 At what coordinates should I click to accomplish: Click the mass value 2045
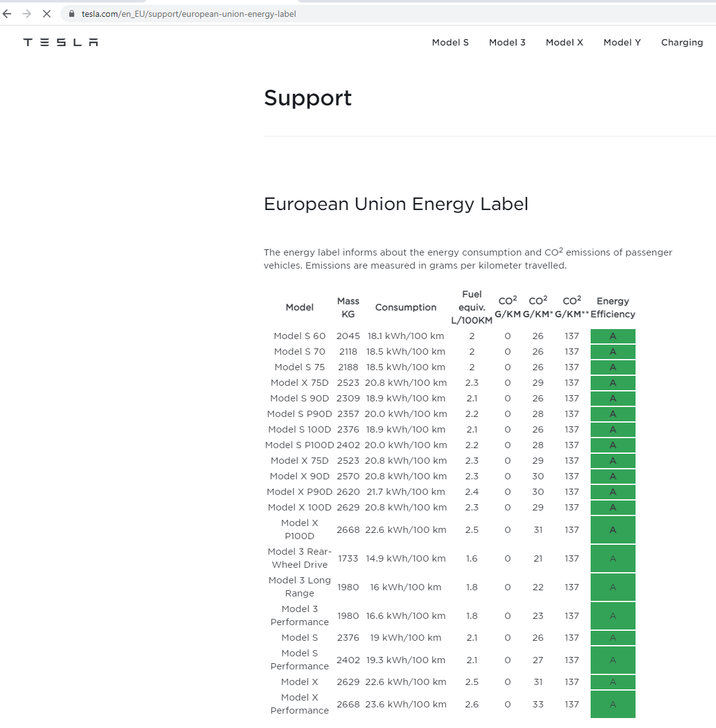(x=348, y=336)
